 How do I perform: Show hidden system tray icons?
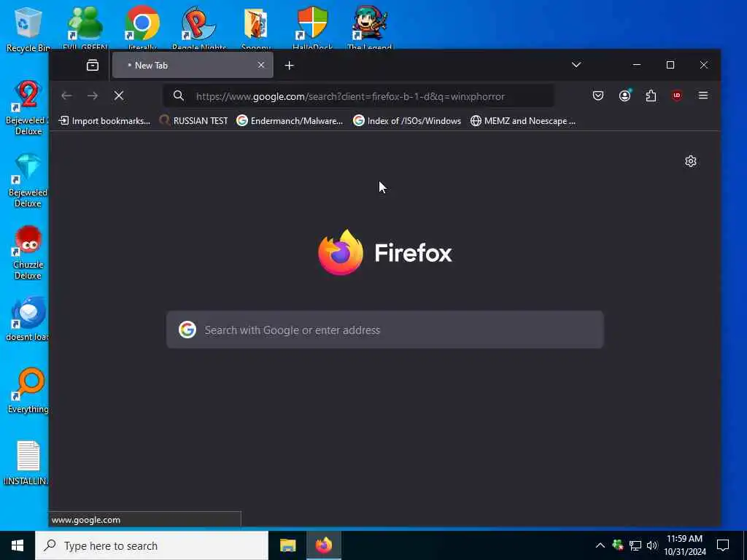(x=600, y=545)
